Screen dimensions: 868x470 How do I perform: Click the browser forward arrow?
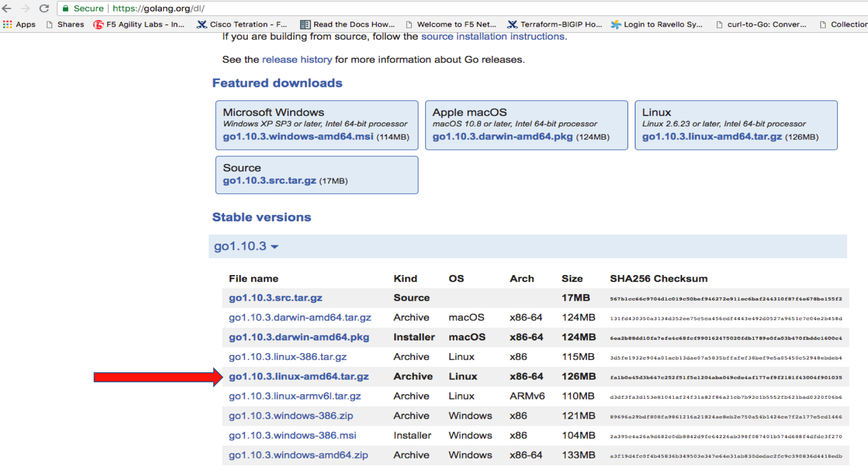[x=25, y=8]
